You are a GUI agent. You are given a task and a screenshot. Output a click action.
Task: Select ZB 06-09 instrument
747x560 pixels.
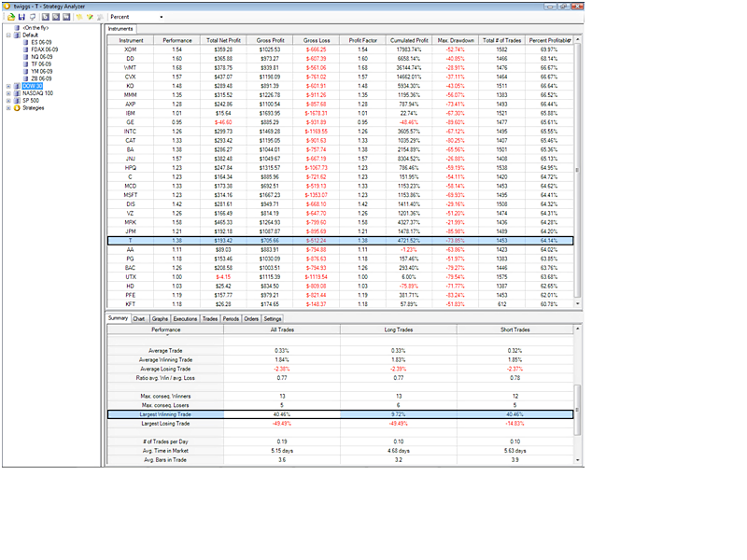[41, 78]
